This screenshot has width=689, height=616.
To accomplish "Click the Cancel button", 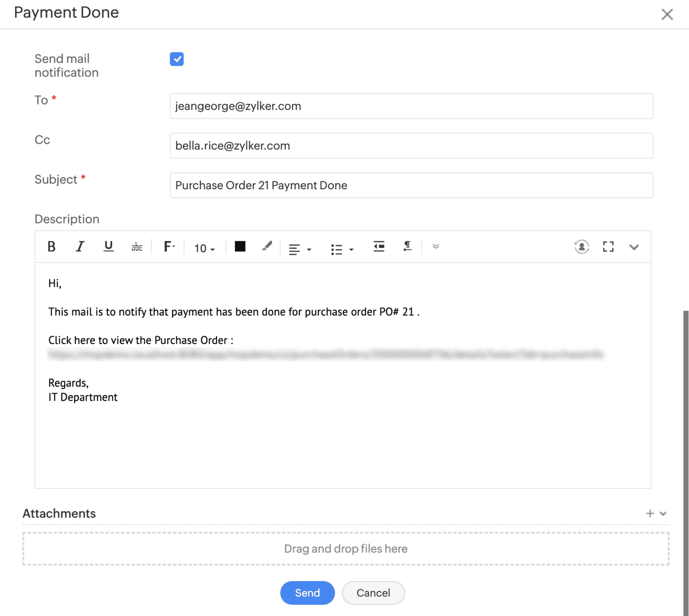I will click(x=373, y=593).
